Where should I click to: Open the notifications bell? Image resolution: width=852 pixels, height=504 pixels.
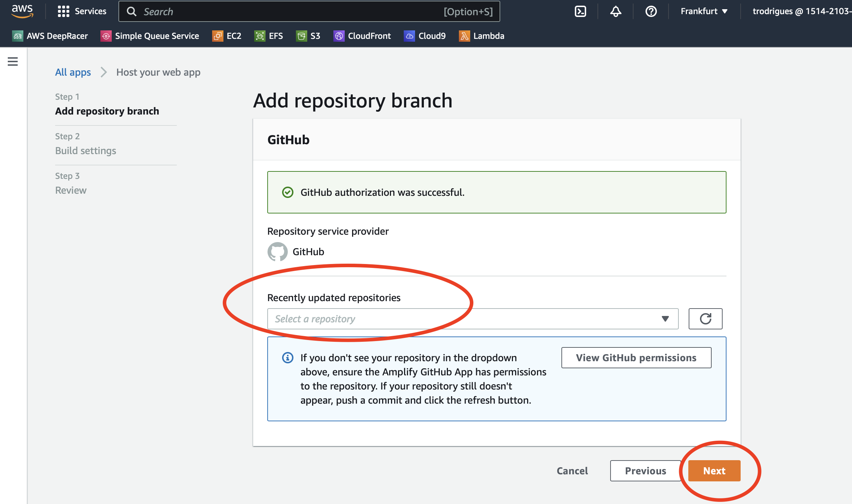click(615, 11)
